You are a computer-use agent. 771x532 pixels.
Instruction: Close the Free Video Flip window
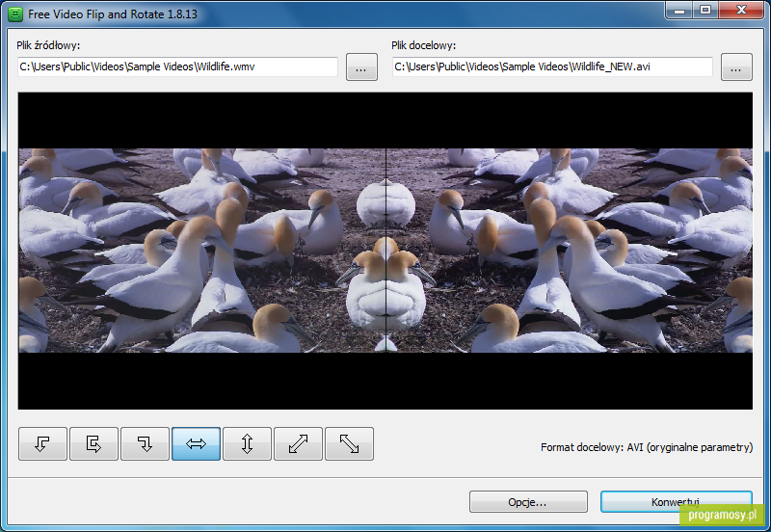pos(741,10)
